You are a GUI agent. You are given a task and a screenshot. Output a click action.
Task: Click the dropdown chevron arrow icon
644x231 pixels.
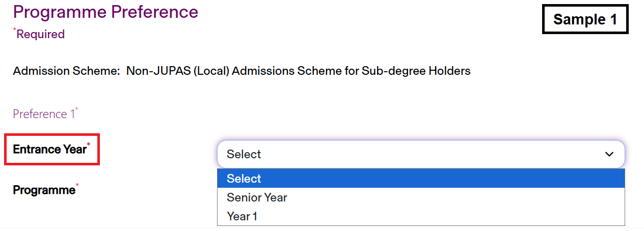click(609, 154)
